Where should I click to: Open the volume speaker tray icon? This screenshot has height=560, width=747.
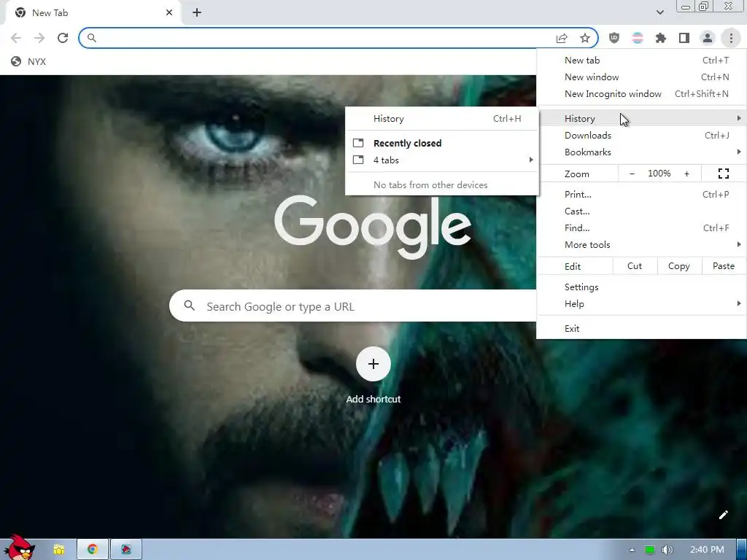[667, 550]
